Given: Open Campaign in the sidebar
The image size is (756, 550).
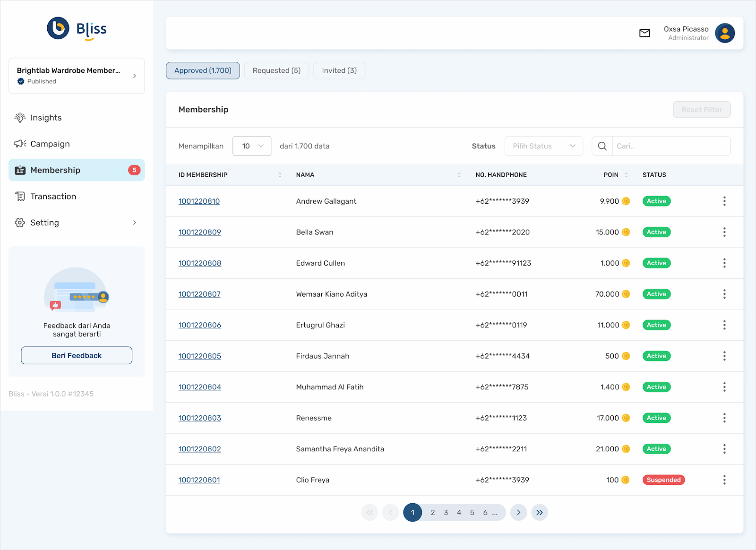Looking at the screenshot, I should coord(77,144).
